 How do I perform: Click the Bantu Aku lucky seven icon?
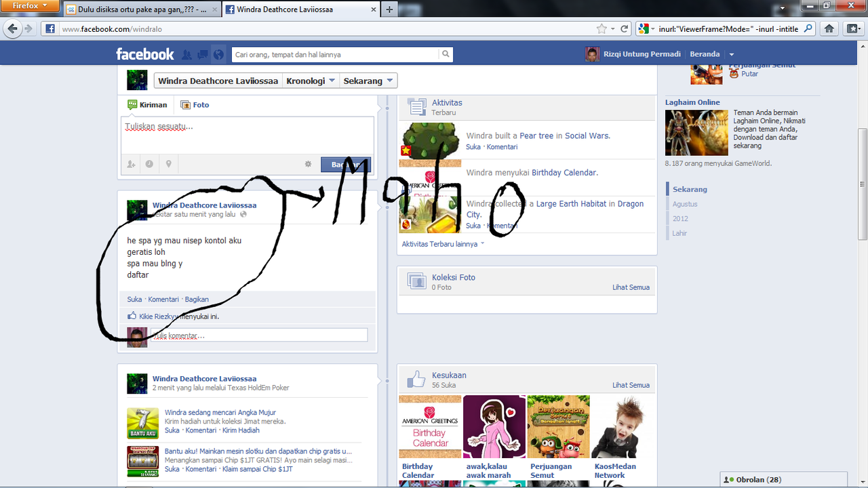(142, 423)
